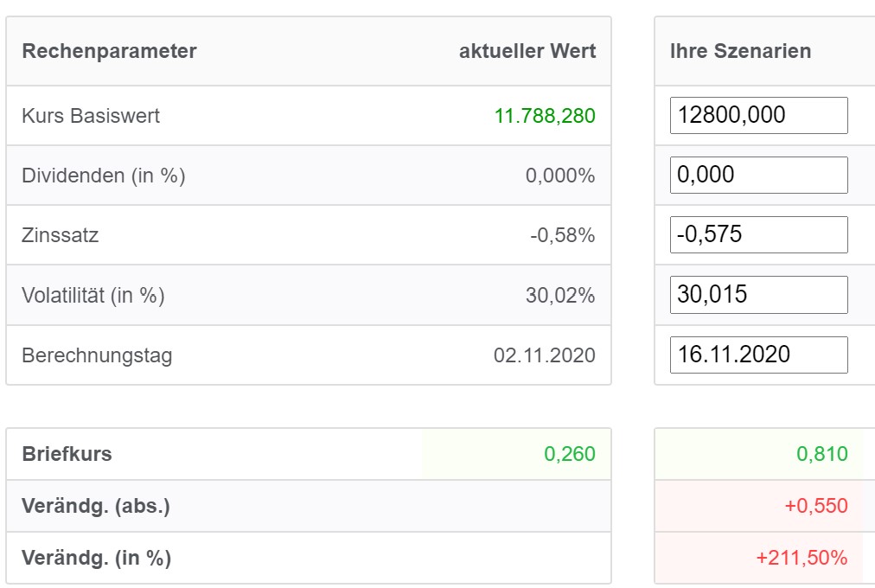875x588 pixels.
Task: Click the Berechnungstag date field showing 16.11.2020
Action: coord(758,354)
